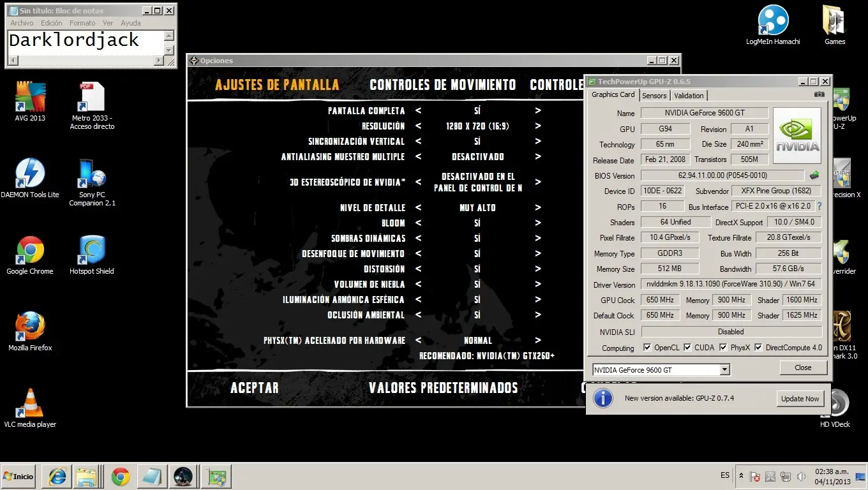Viewport: 868px width, 490px height.
Task: Click the taskbar clock showing 02:38 a.m.
Action: (x=832, y=476)
